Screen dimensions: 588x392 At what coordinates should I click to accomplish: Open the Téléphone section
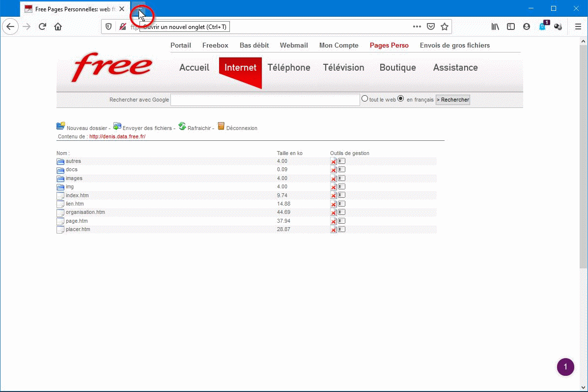[289, 67]
